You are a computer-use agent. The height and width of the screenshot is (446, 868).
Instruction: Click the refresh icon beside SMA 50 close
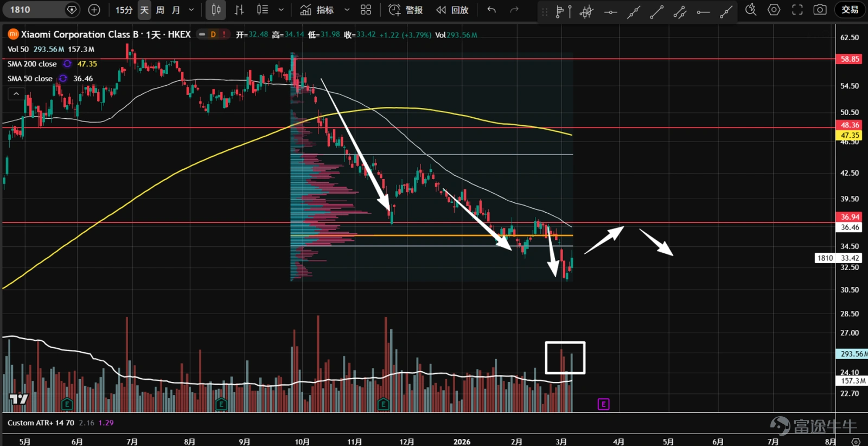(63, 78)
